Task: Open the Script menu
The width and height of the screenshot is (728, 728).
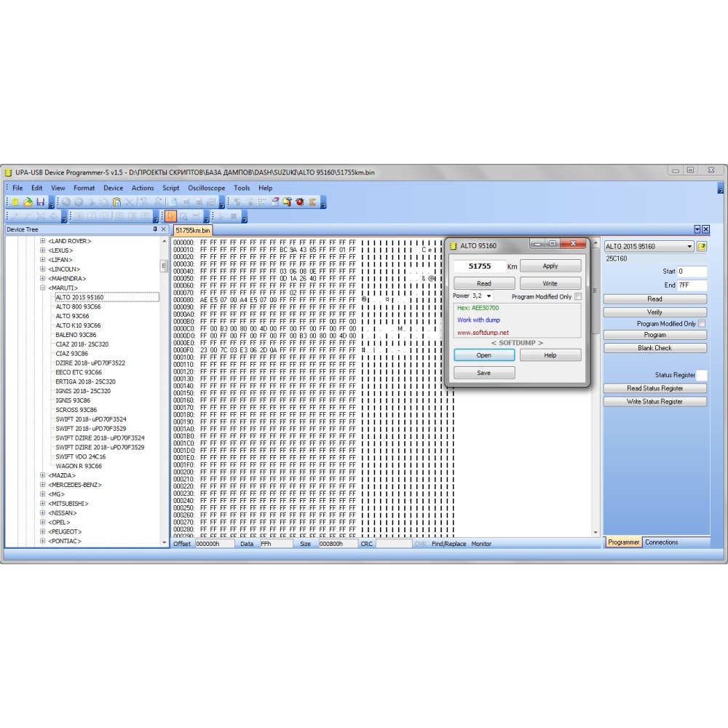Action: click(x=170, y=188)
